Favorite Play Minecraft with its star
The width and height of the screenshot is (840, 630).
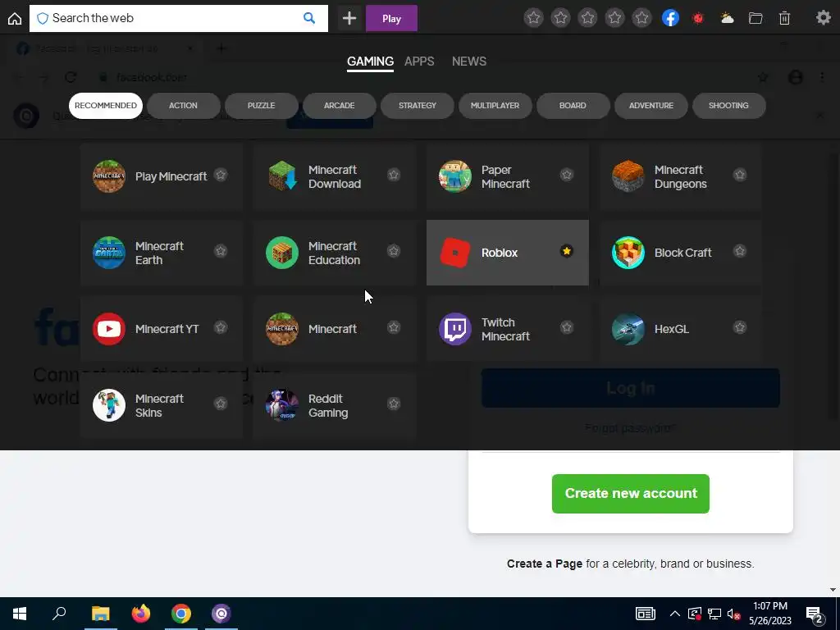tap(221, 175)
